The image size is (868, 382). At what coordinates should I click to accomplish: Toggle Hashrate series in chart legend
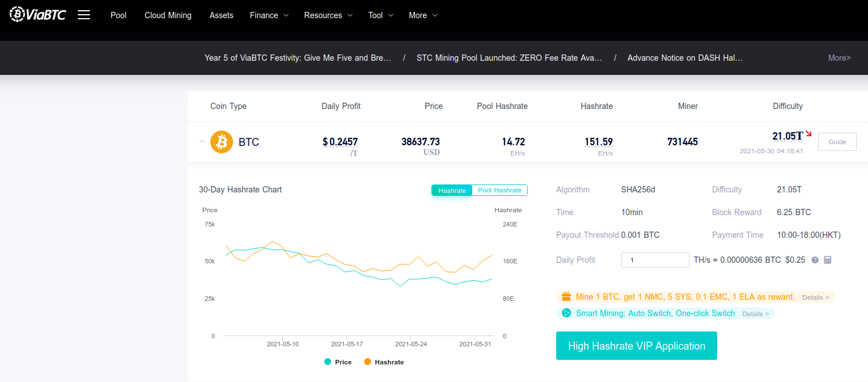tap(384, 362)
